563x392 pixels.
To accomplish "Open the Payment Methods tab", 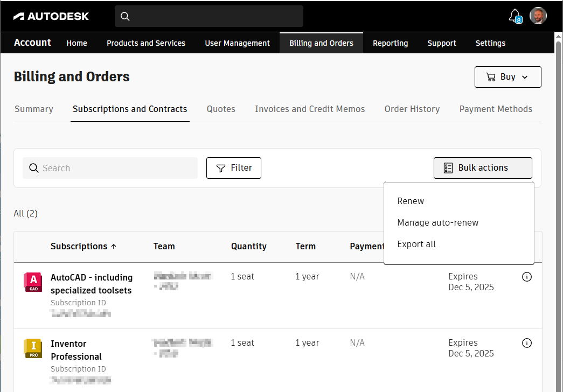I will tap(496, 109).
